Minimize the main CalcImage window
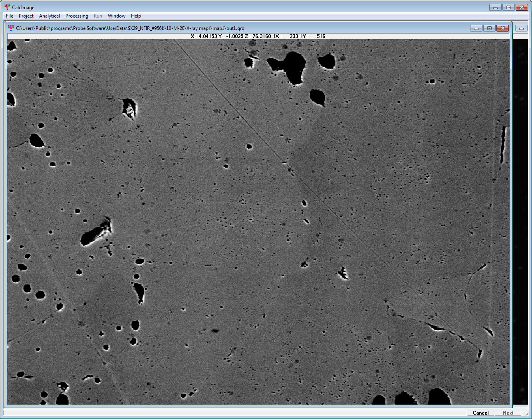The height and width of the screenshot is (419, 532). point(495,8)
